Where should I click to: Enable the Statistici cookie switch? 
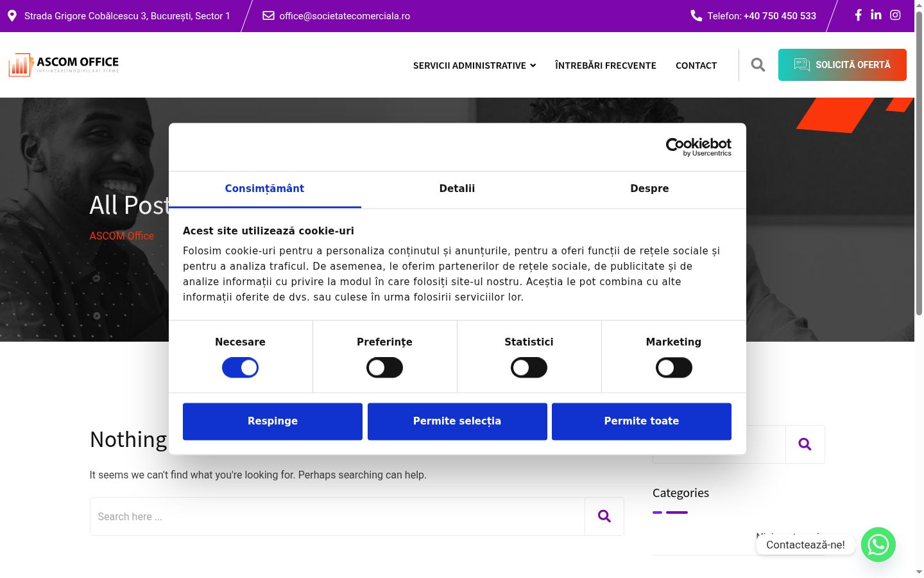coord(529,367)
